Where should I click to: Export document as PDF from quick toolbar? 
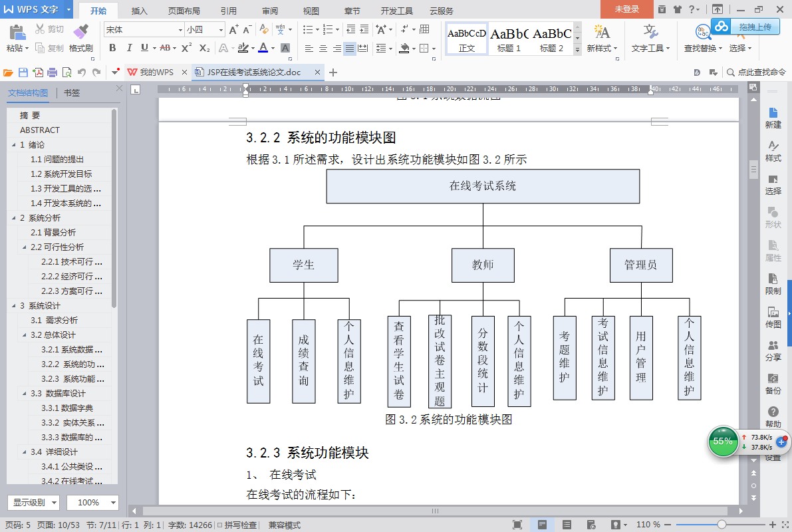click(x=39, y=71)
